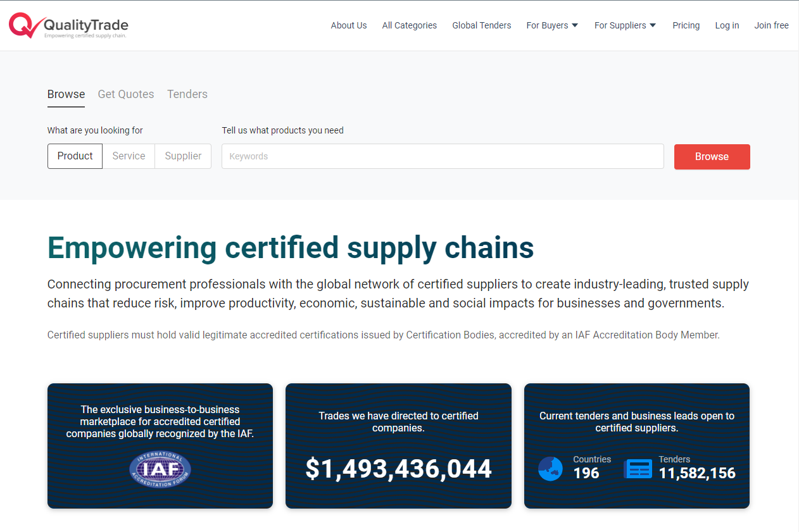Switch to the Tenders tab
The height and width of the screenshot is (532, 799).
point(187,94)
